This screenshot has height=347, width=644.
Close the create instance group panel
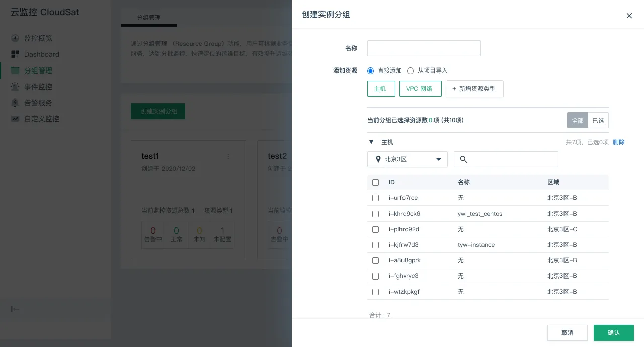(629, 16)
